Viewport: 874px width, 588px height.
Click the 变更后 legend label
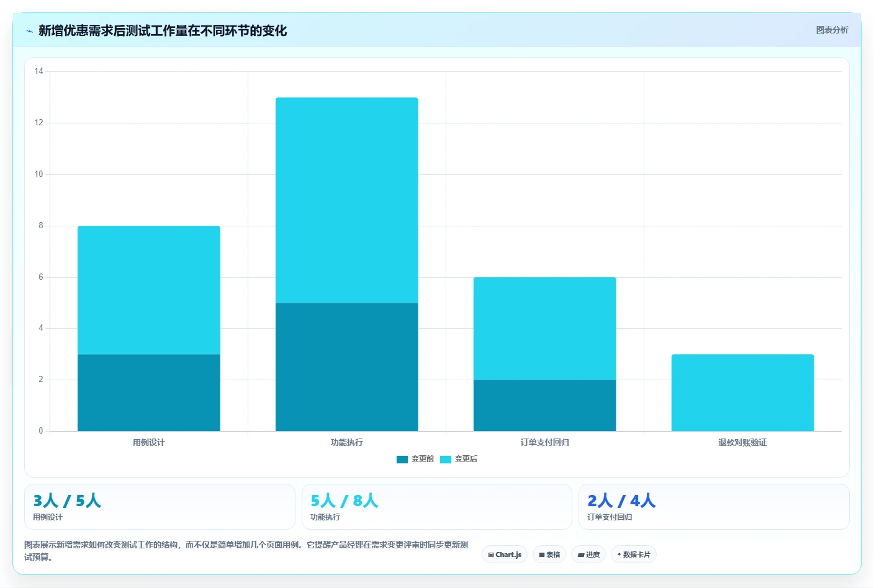[x=466, y=459]
